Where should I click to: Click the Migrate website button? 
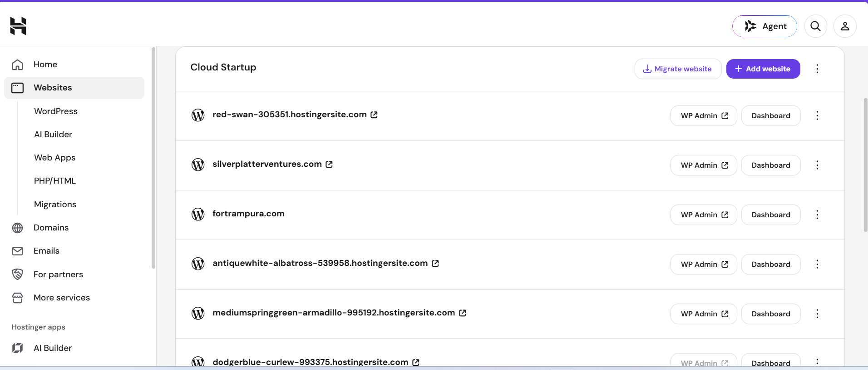click(678, 69)
